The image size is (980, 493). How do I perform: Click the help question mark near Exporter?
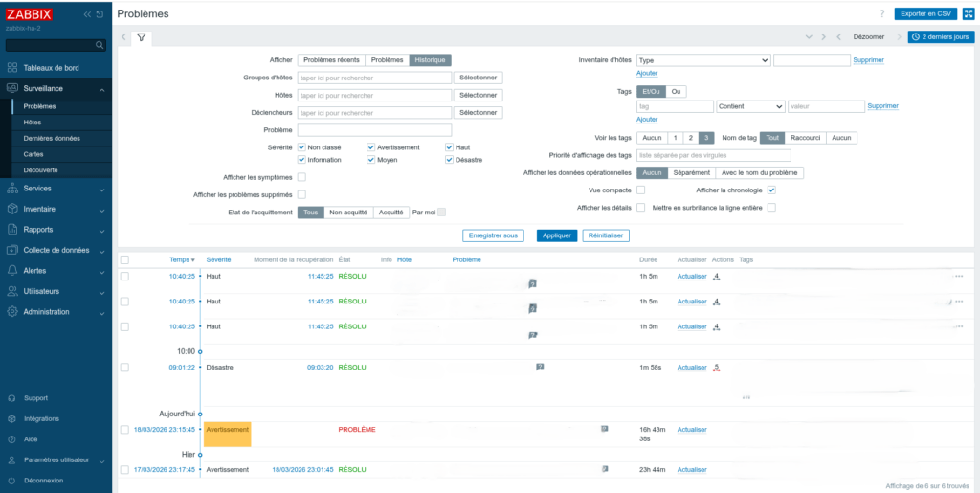pos(882,13)
